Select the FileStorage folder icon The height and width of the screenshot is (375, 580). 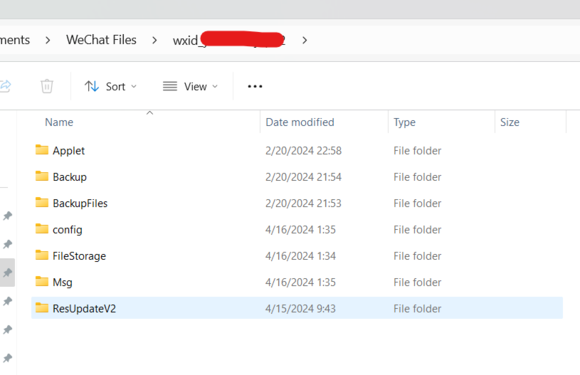point(42,255)
